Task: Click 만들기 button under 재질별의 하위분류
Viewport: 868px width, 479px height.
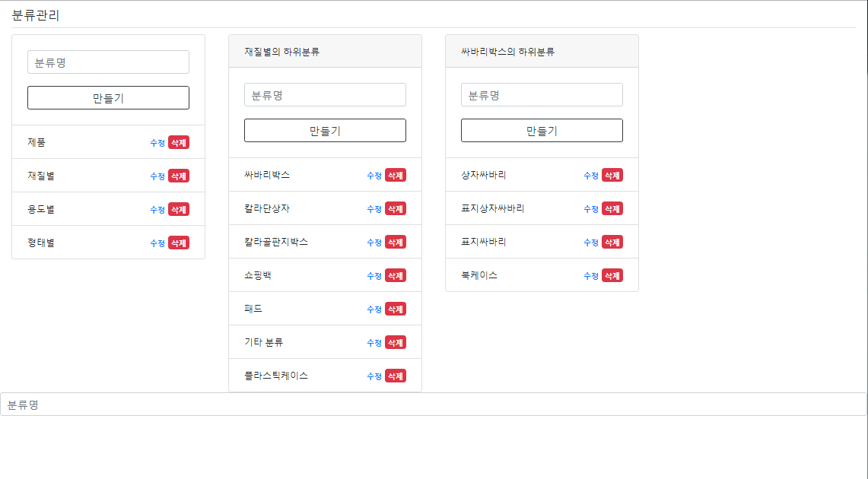Action: 325,131
